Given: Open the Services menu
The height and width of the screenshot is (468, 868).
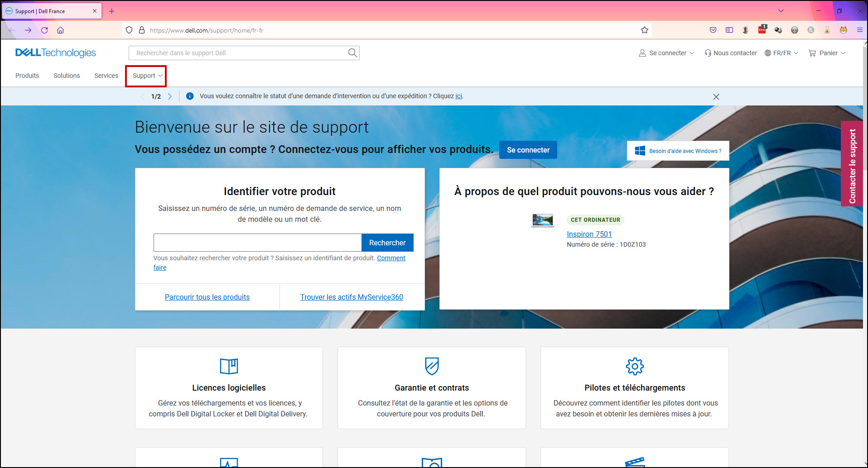Looking at the screenshot, I should tap(106, 76).
